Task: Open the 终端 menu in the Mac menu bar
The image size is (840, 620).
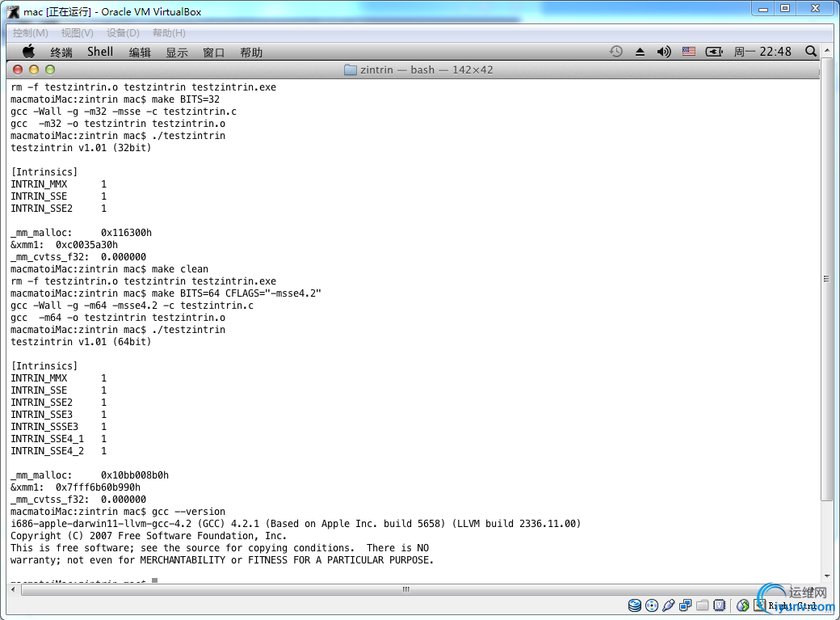Action: [61, 52]
